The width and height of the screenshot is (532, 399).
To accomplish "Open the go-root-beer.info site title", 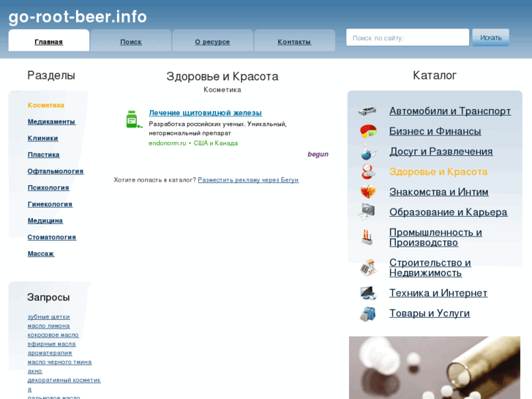I will 78,17.
